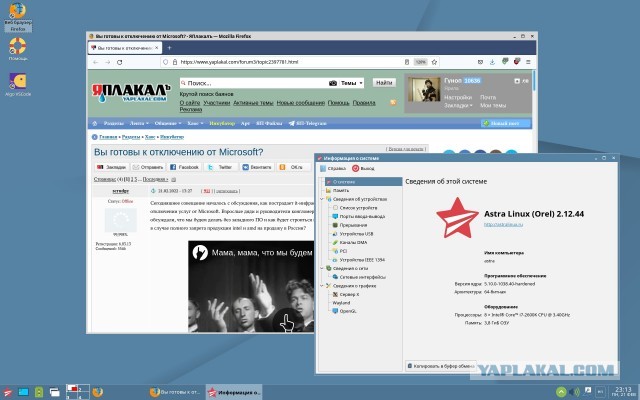Open the astralinux.ru link

pyautogui.click(x=503, y=224)
